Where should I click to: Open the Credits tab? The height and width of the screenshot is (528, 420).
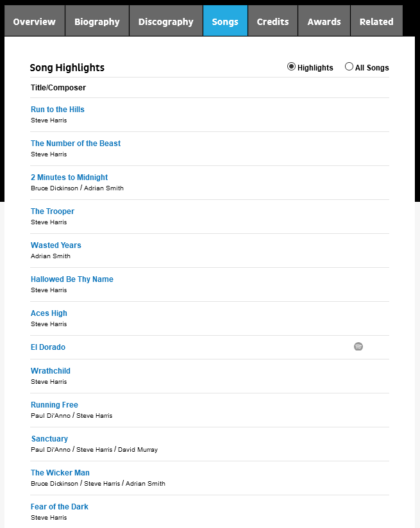tap(273, 21)
